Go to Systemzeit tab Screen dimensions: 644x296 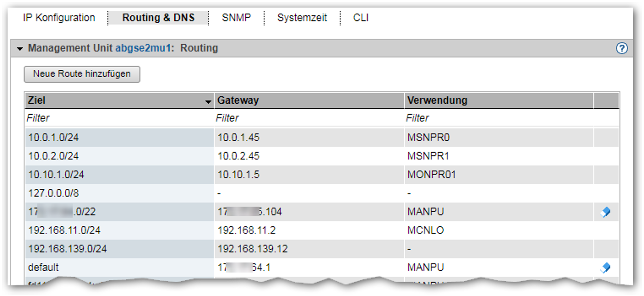302,18
